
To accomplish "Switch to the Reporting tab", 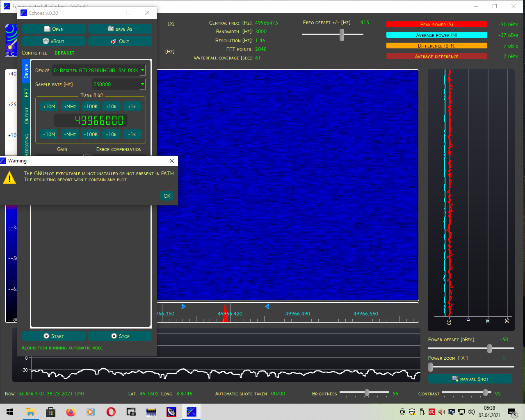I will pos(26,144).
